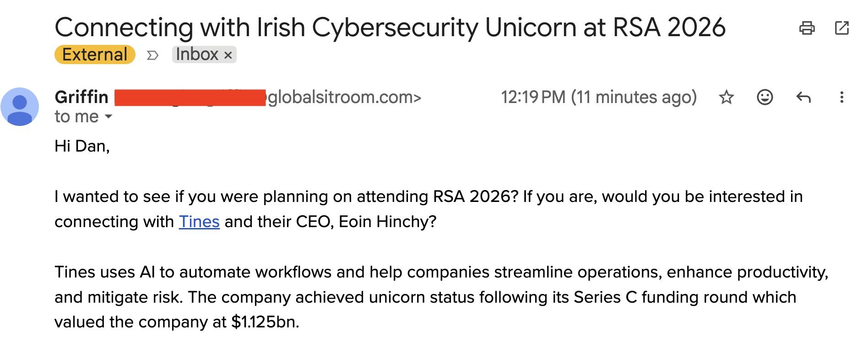Remove the Inbox label with the x
Viewport: 868px width, 359px height.
[x=228, y=54]
